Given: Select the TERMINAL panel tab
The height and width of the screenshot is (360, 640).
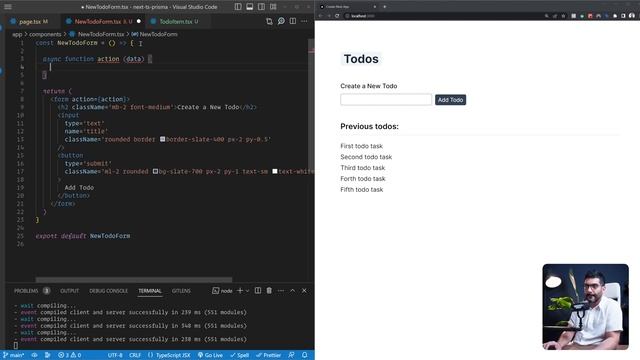Looking at the screenshot, I should pos(150,291).
